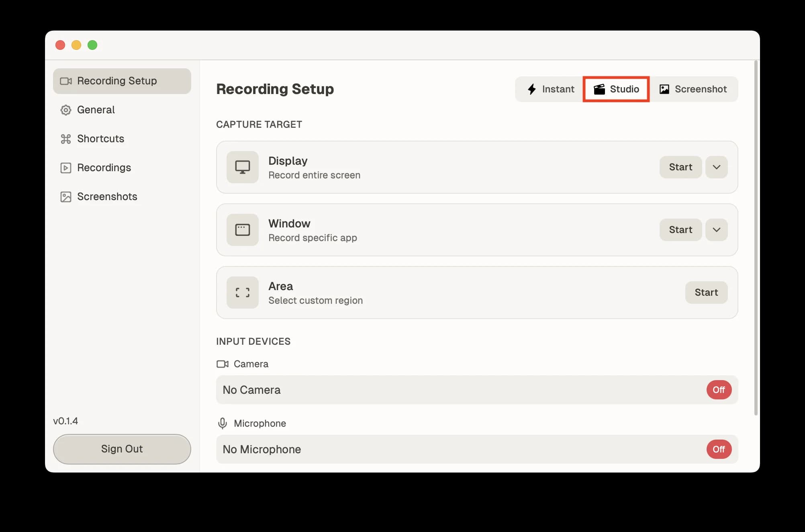Screen dimensions: 805x532
Task: Switch to Instant recording mode
Action: (x=550, y=89)
